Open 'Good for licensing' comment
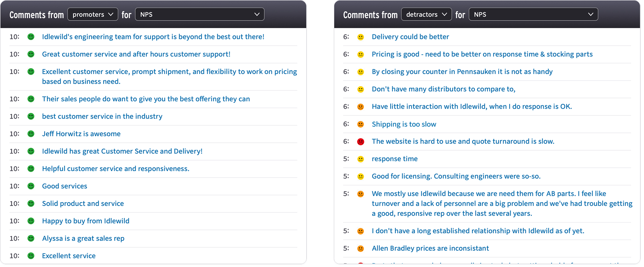Viewport: 644px width, 267px height. click(x=456, y=176)
